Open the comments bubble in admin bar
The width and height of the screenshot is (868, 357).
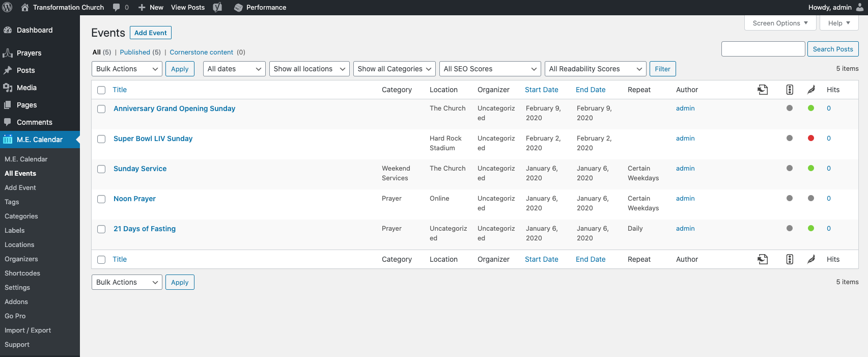[x=117, y=7]
